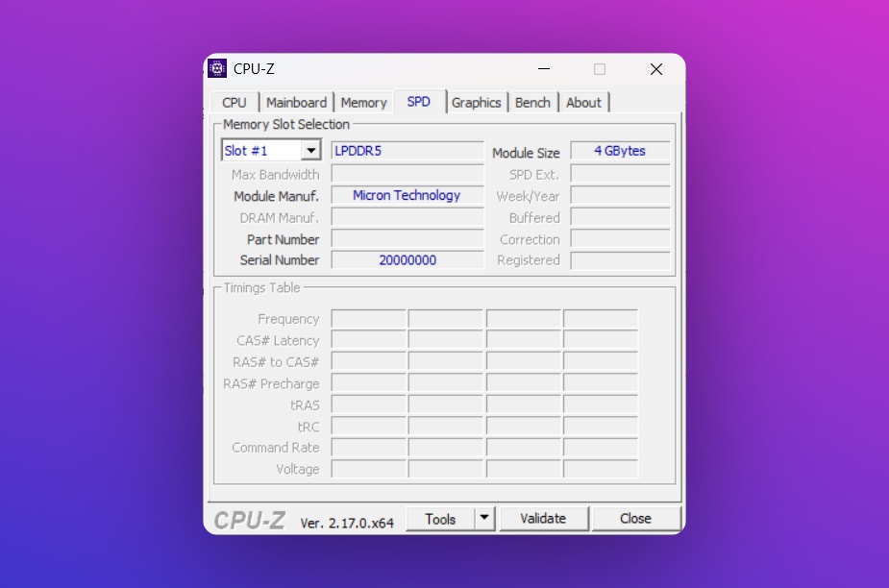Open the Tools button dropdown arrow
The image size is (889, 588).
pos(484,518)
